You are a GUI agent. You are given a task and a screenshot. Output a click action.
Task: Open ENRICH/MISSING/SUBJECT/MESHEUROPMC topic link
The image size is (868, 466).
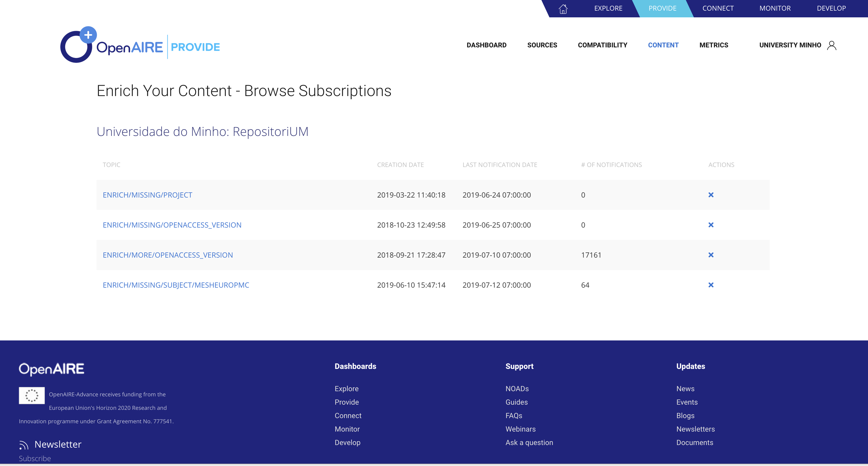[176, 285]
